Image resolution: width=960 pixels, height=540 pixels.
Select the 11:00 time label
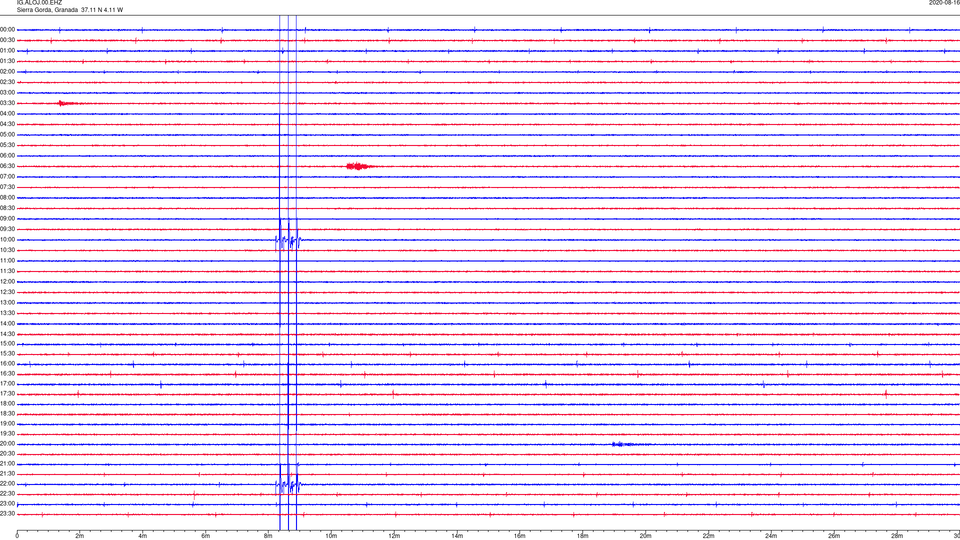coord(7,261)
